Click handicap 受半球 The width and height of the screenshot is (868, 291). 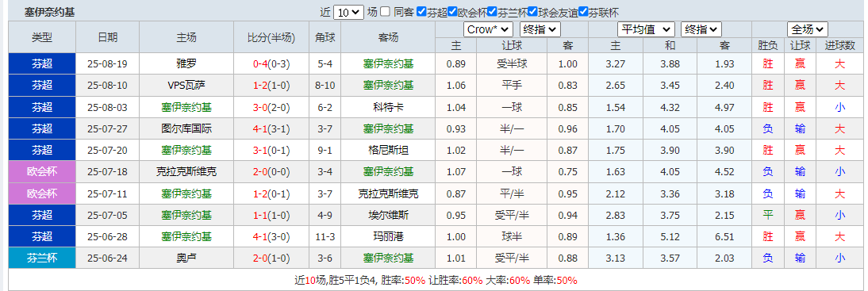(512, 64)
